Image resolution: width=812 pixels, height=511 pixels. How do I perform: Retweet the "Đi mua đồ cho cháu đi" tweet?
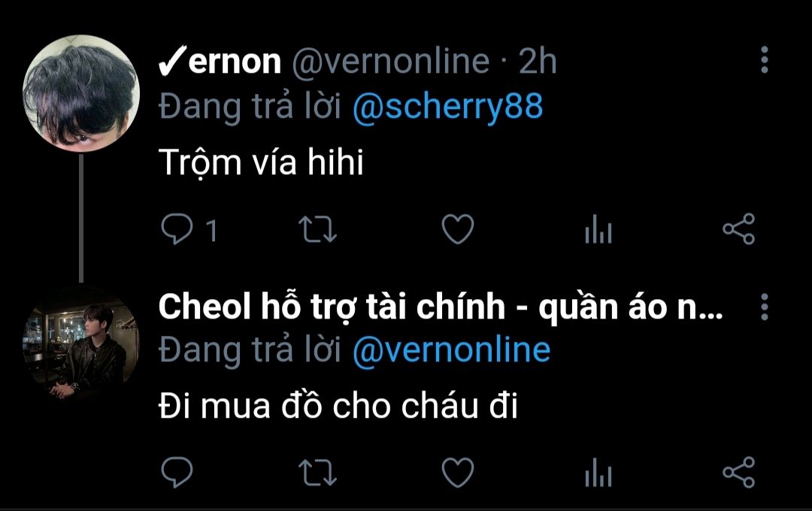pyautogui.click(x=317, y=473)
